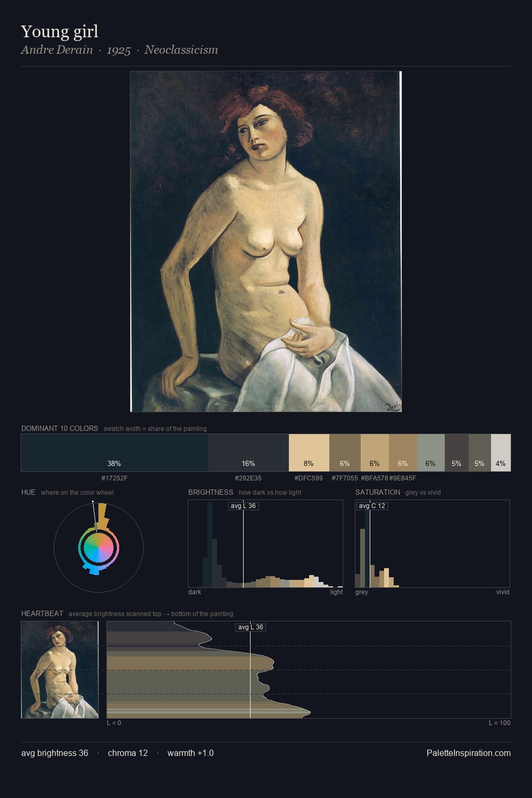Click the title 'Young girl'
This screenshot has width=532, height=798.
click(x=60, y=31)
